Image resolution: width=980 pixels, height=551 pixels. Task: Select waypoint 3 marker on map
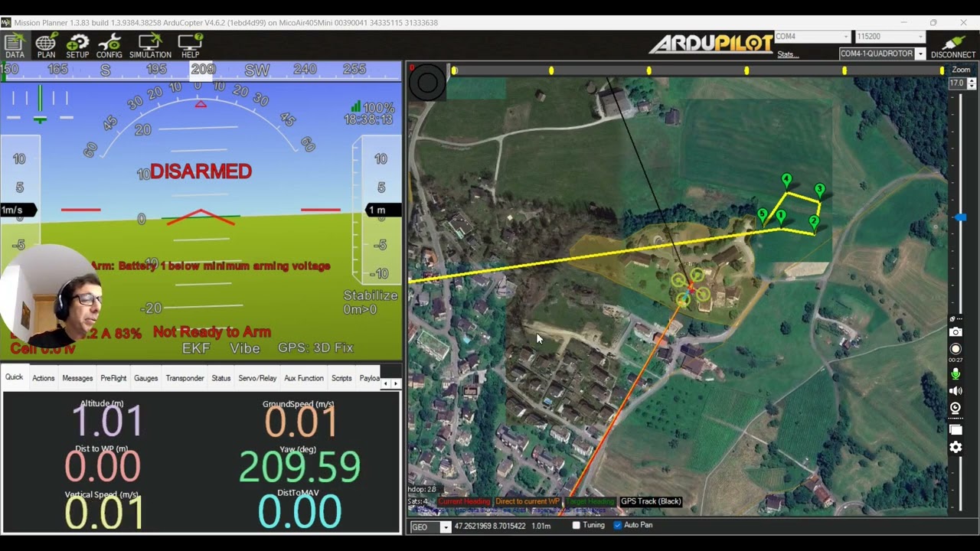point(819,190)
